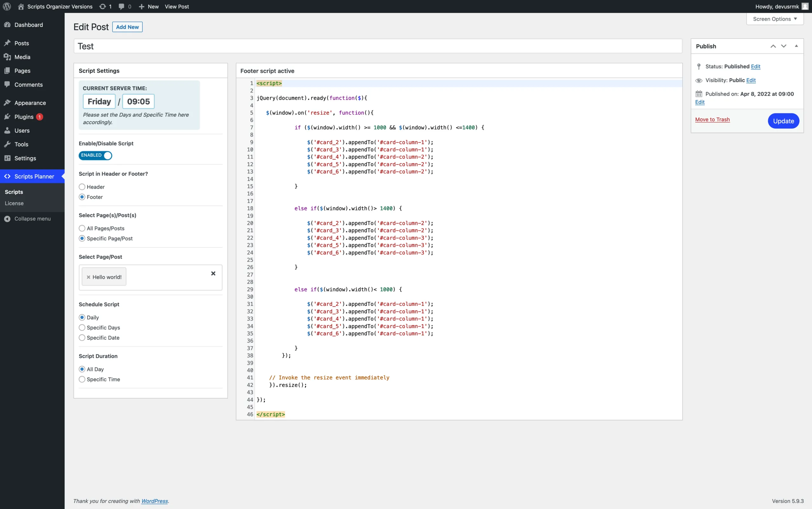Move Publish panel down with chevron
812x509 pixels.
(x=784, y=46)
